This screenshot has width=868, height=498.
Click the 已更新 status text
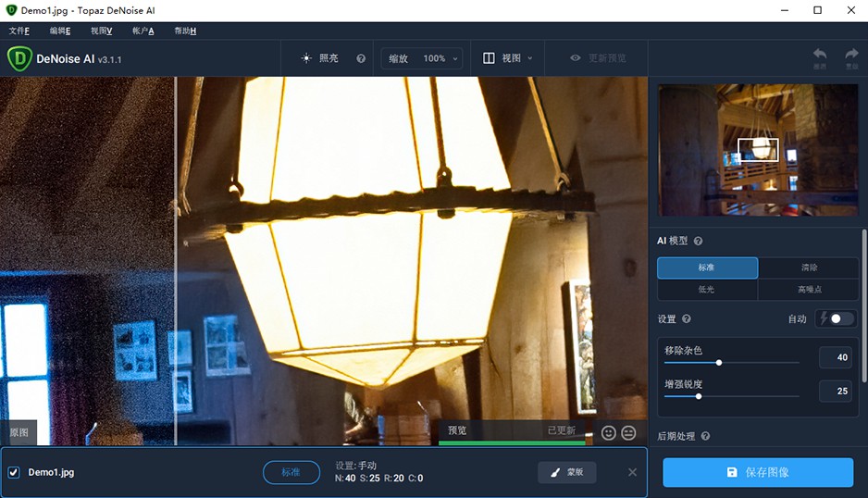click(562, 430)
